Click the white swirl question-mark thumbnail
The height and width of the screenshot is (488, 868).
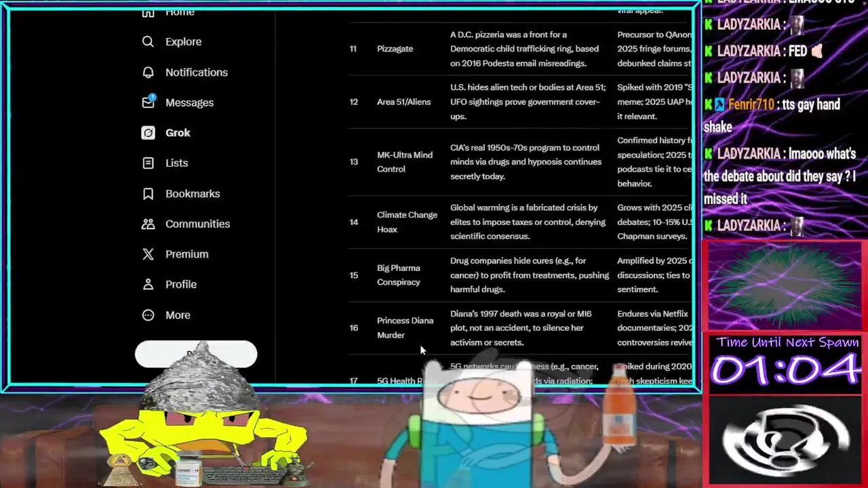pos(785,441)
